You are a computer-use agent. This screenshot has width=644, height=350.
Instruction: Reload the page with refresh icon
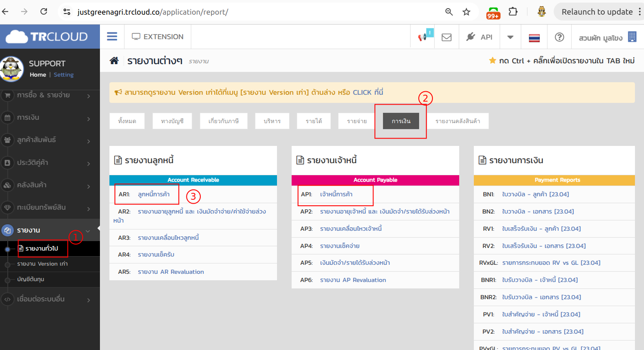click(x=44, y=12)
